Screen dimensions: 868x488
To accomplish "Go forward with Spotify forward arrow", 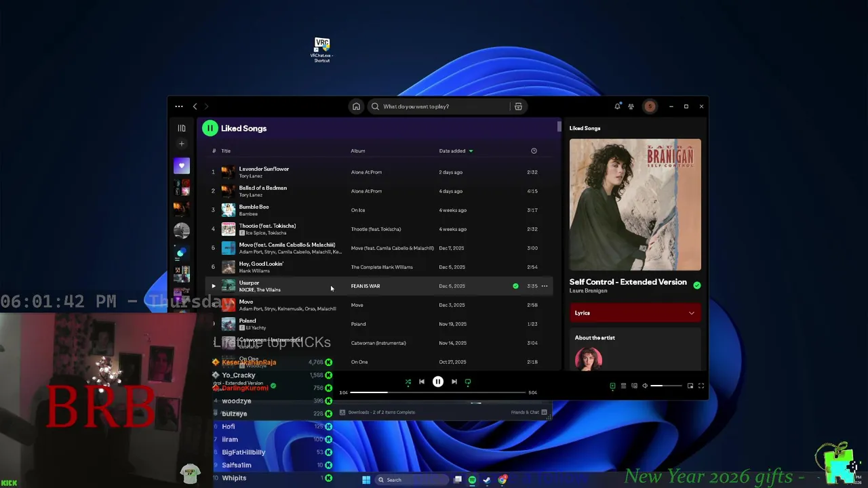I will tap(207, 106).
